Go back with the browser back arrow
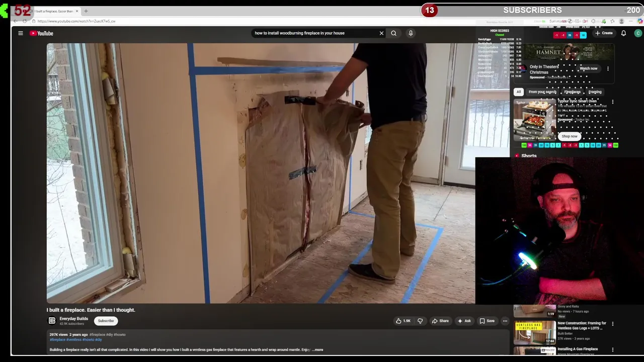This screenshot has width=644, height=362. pyautogui.click(x=16, y=21)
